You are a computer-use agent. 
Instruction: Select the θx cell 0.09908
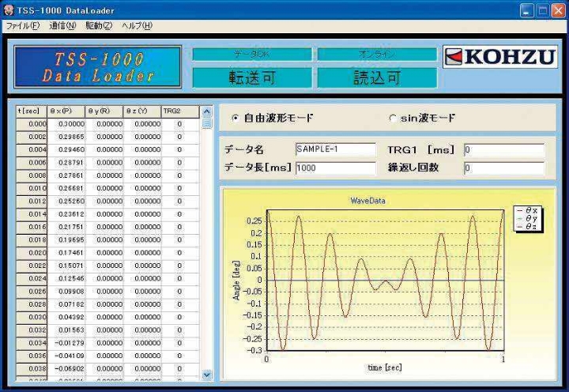click(66, 292)
